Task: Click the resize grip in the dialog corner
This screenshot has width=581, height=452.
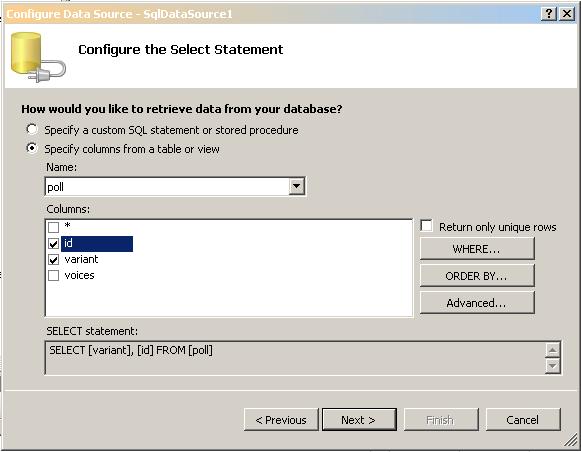Action: point(571,440)
